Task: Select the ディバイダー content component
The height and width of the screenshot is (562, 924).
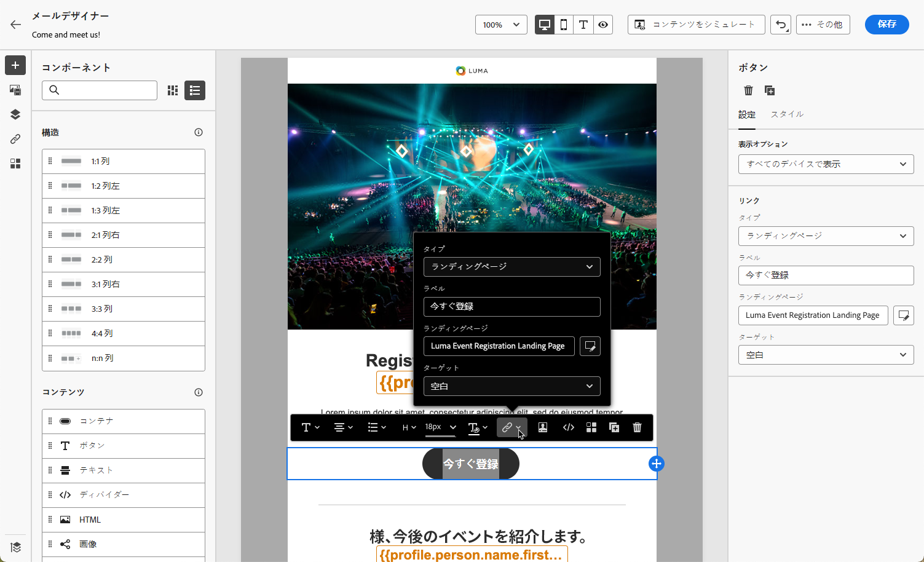Action: click(124, 495)
